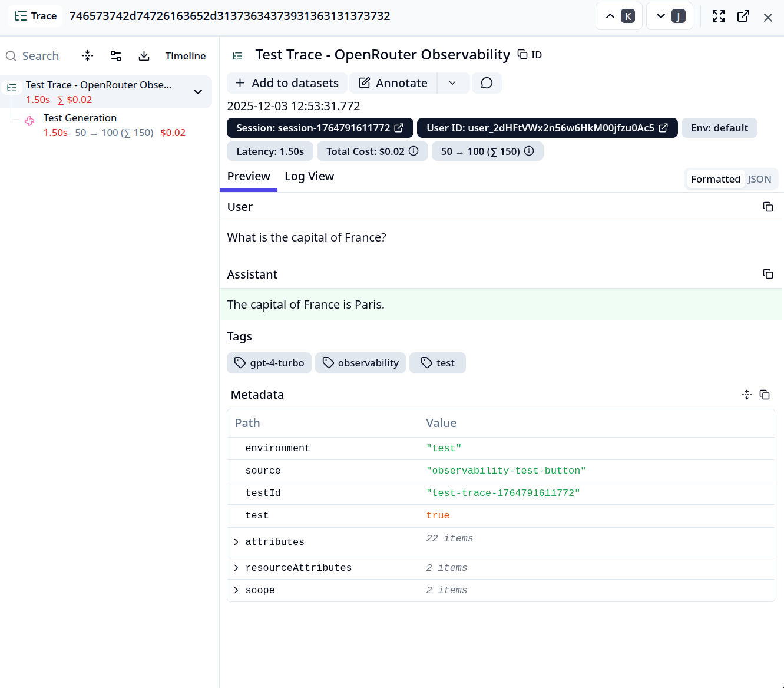Click the Search input field
The width and height of the screenshot is (784, 688).
tap(40, 56)
